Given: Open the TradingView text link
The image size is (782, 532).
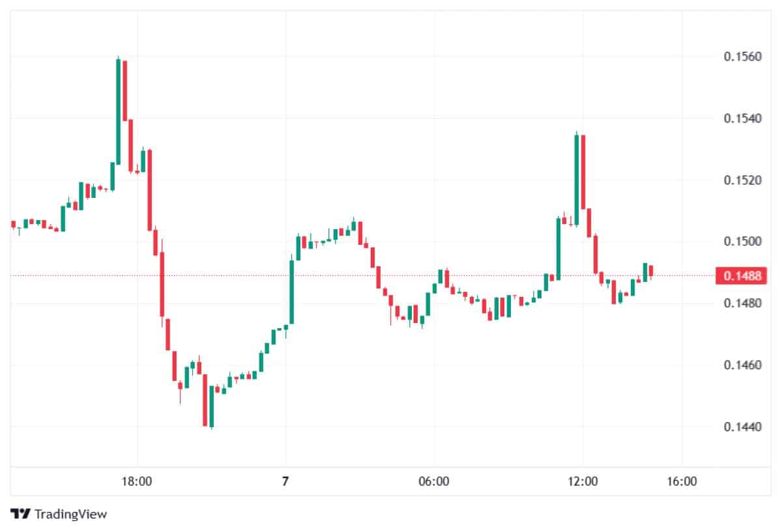Looking at the screenshot, I should click(70, 514).
